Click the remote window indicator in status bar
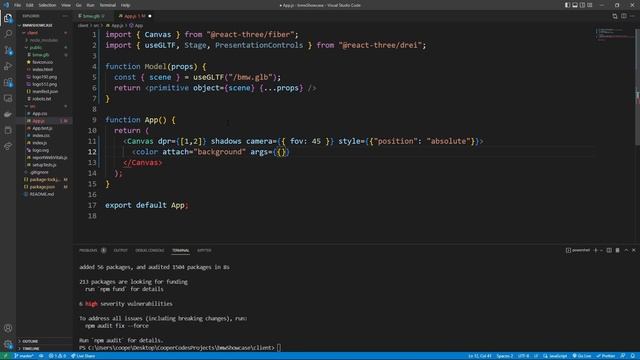This screenshot has width=640, height=360. tap(5, 356)
